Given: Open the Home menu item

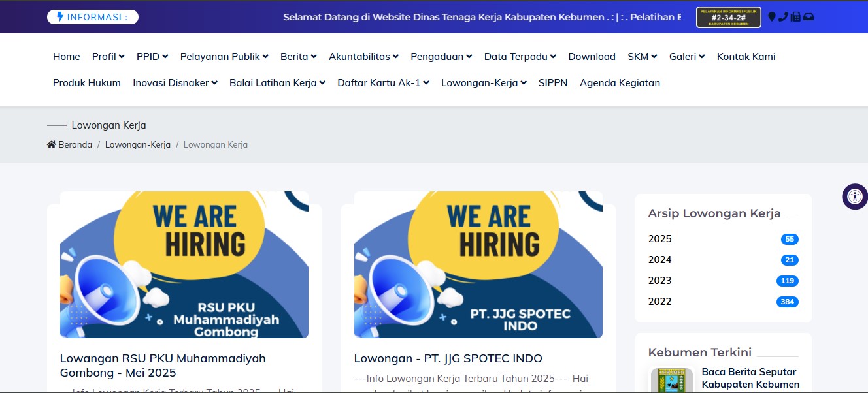Looking at the screenshot, I should pos(67,57).
